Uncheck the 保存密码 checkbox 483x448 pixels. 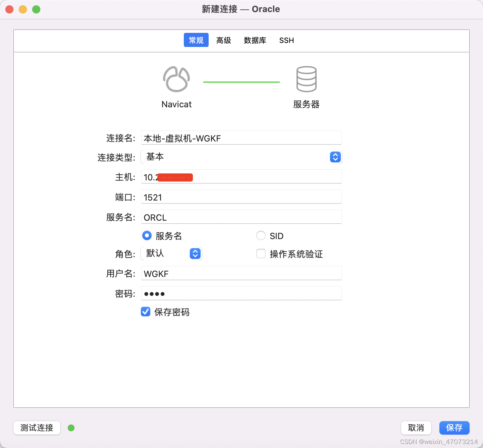click(x=146, y=312)
